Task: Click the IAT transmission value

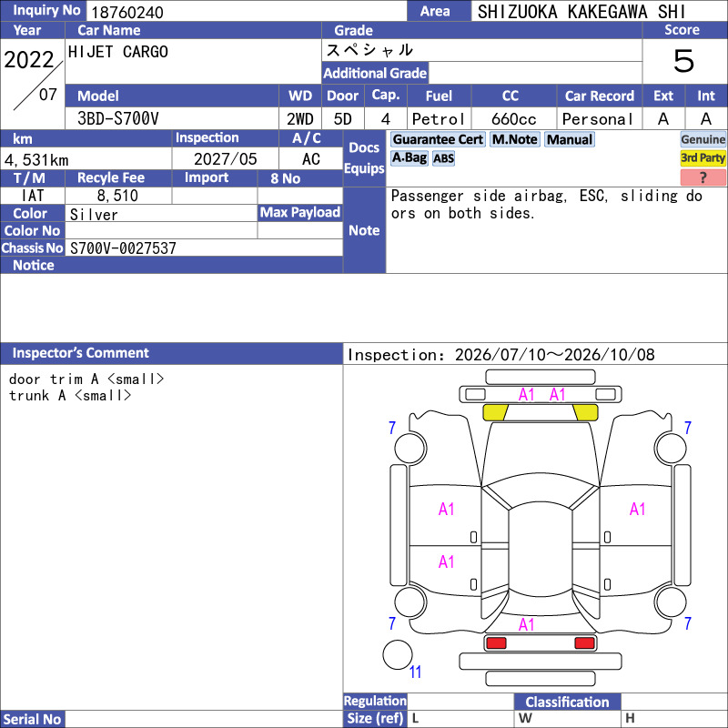Action: click(33, 196)
